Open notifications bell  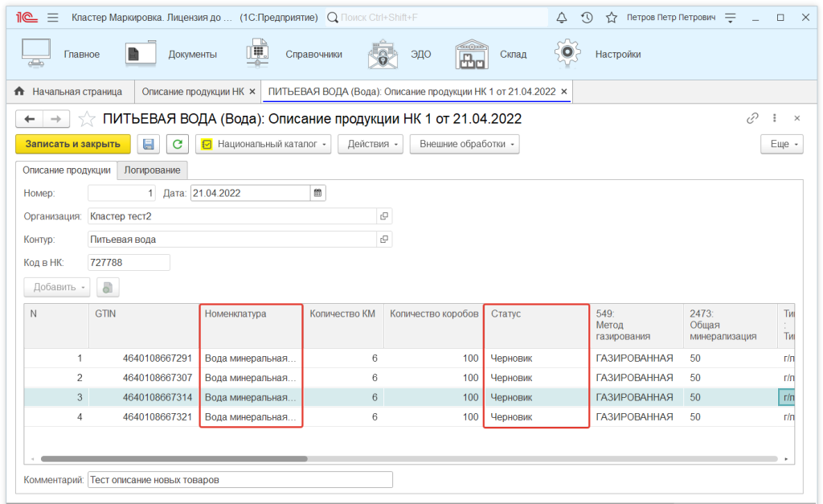(x=562, y=18)
